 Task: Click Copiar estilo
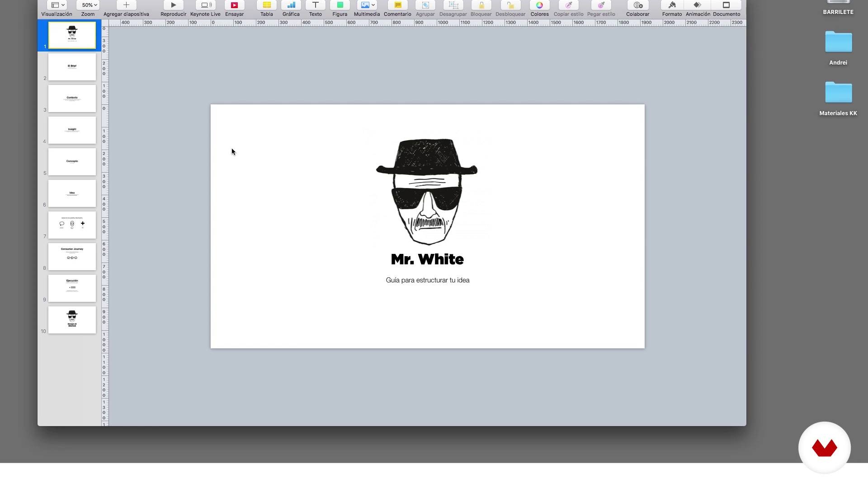(569, 5)
